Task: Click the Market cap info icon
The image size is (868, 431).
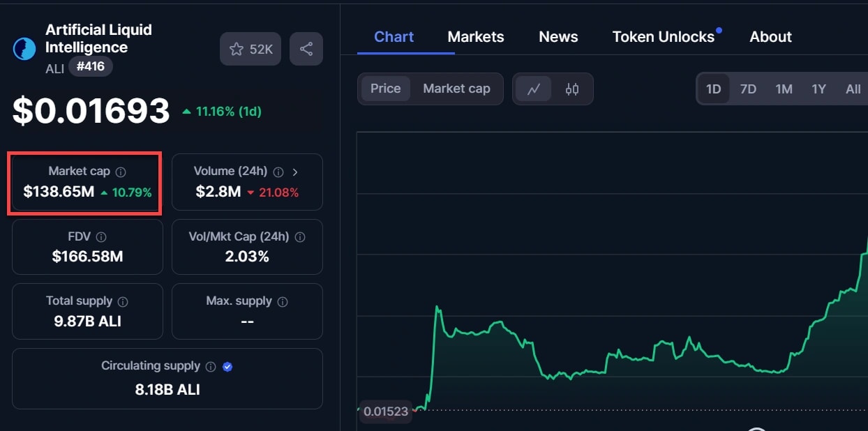Action: click(121, 172)
